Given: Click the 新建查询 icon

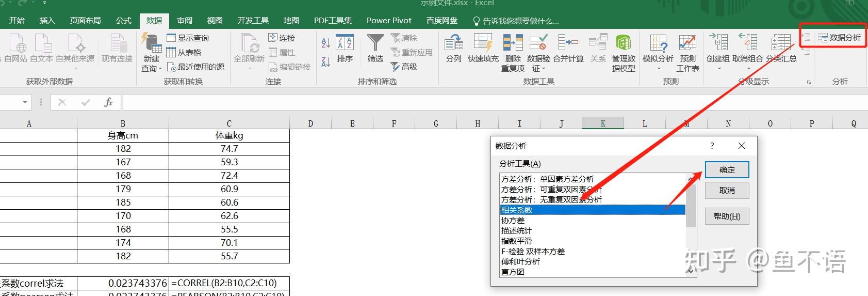Looking at the screenshot, I should (152, 52).
